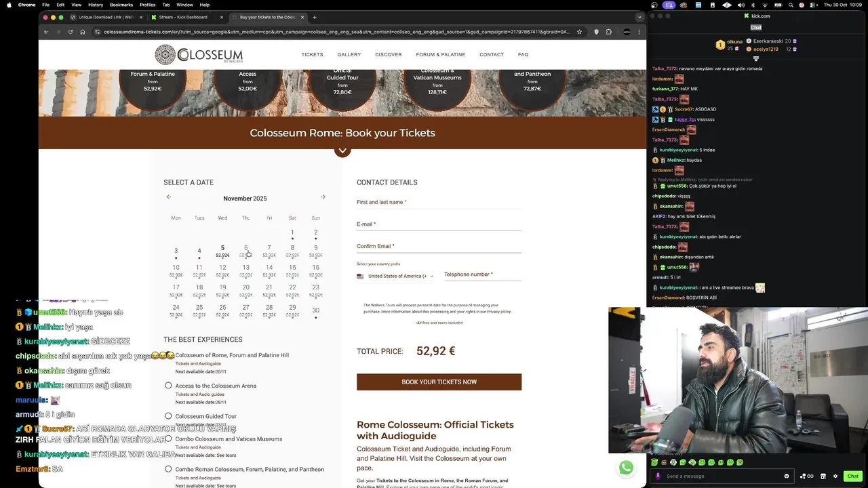Open the DISCOVER site menu
Screen dimensions: 868x488
(x=389, y=54)
